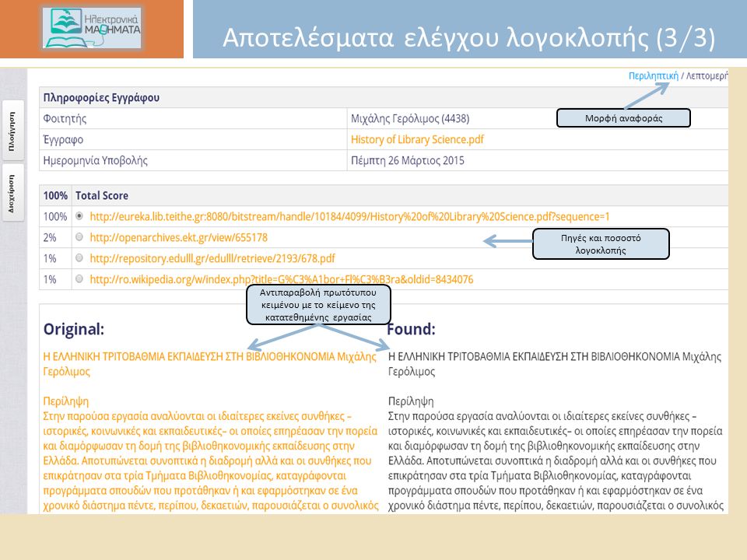Open the Διαχείριση side tab
Viewport: 747px width, 560px height.
click(x=12, y=194)
